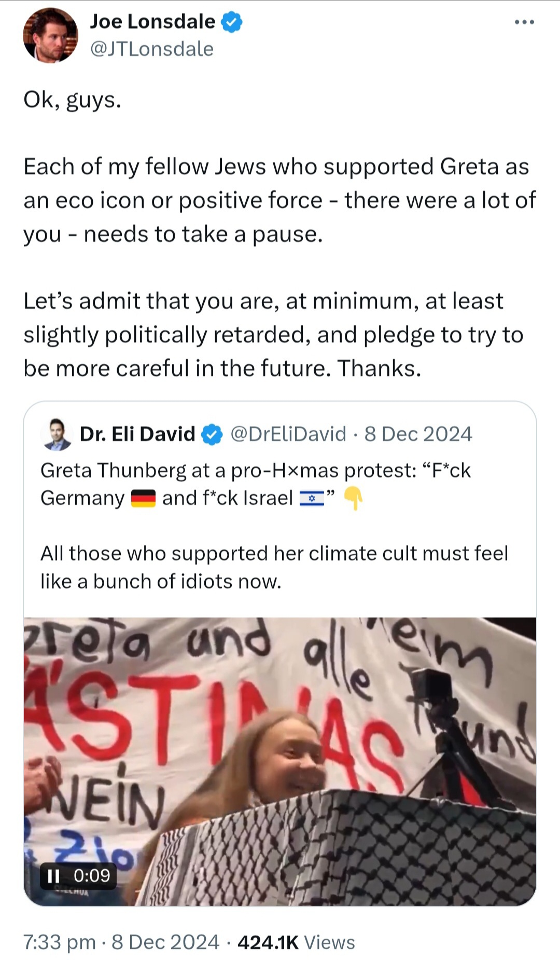Image resolution: width=560 pixels, height=960 pixels.
Task: Open the embedded protest video thumbnail
Action: 280,761
